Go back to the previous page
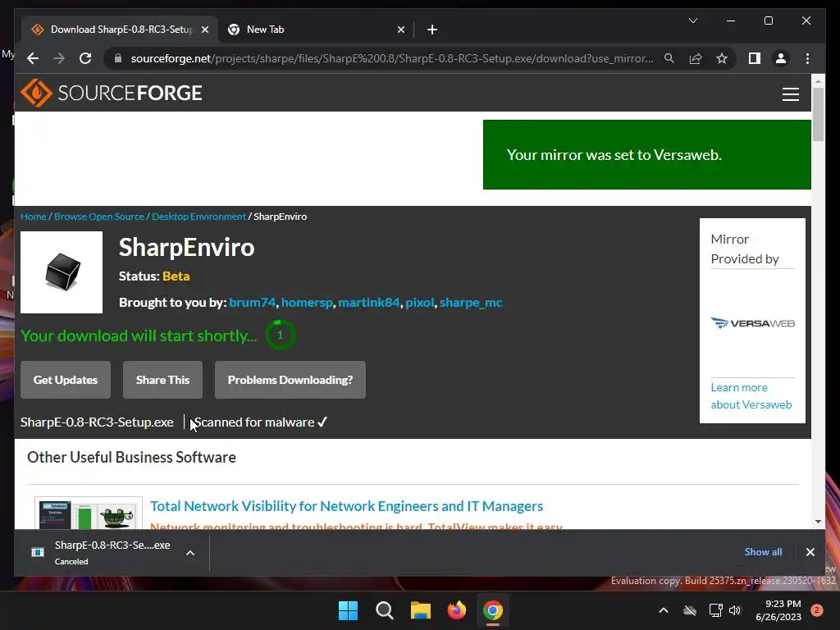The width and height of the screenshot is (840, 630). click(x=33, y=58)
